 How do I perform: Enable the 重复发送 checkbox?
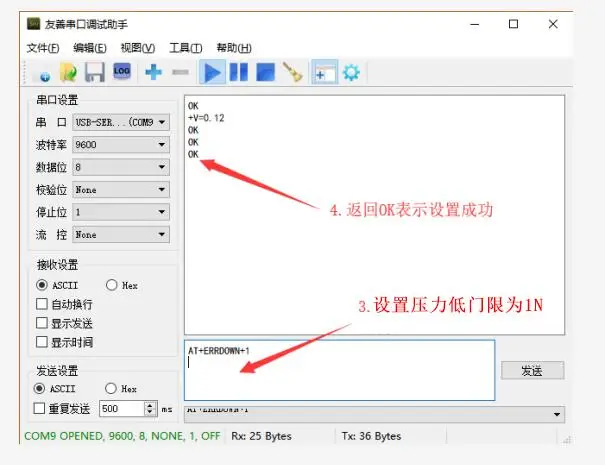[39, 408]
